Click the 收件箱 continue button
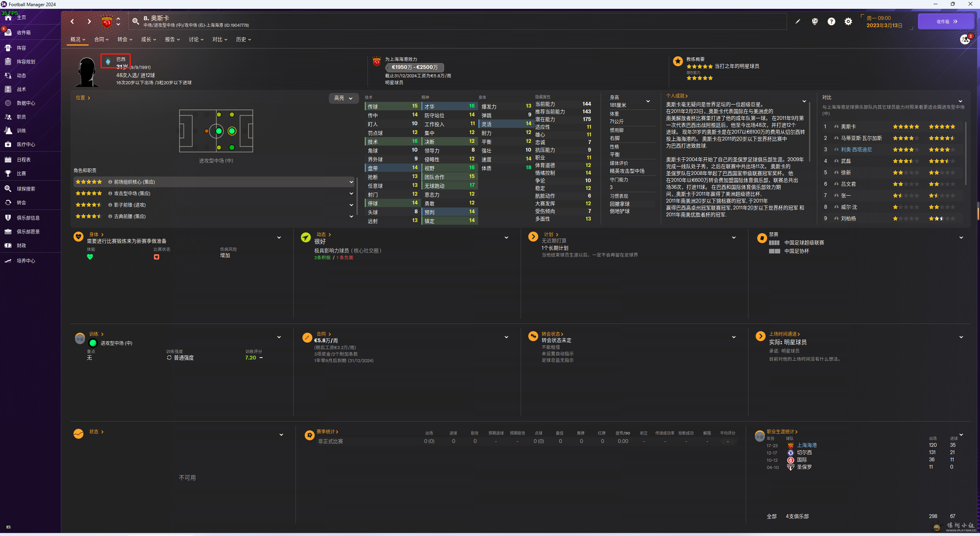Image resolution: width=980 pixels, height=536 pixels. coord(946,22)
